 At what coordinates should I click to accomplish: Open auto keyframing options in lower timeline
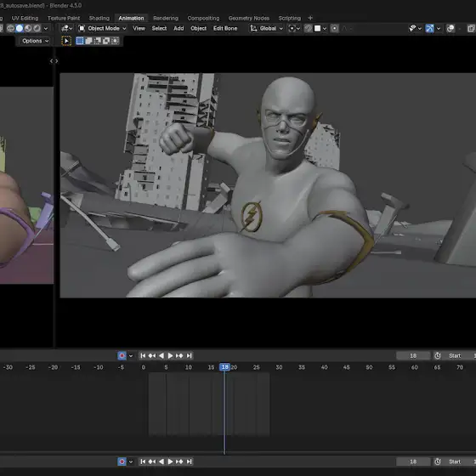click(x=131, y=462)
